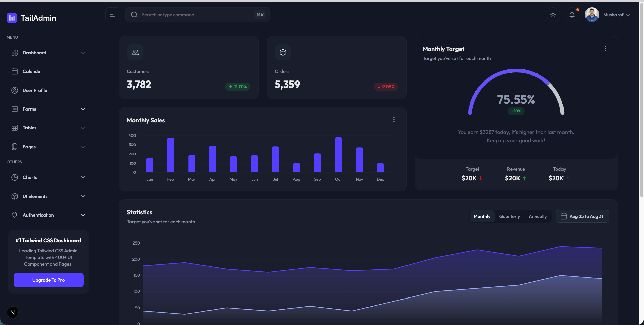This screenshot has height=325, width=644.
Task: Open Aug 25 to Aug 31 date picker
Action: [x=583, y=216]
